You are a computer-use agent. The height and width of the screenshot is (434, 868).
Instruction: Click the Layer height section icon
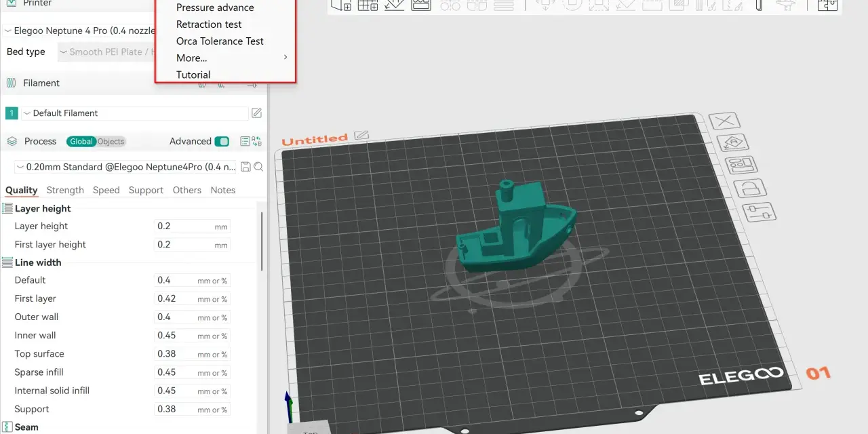click(x=8, y=208)
